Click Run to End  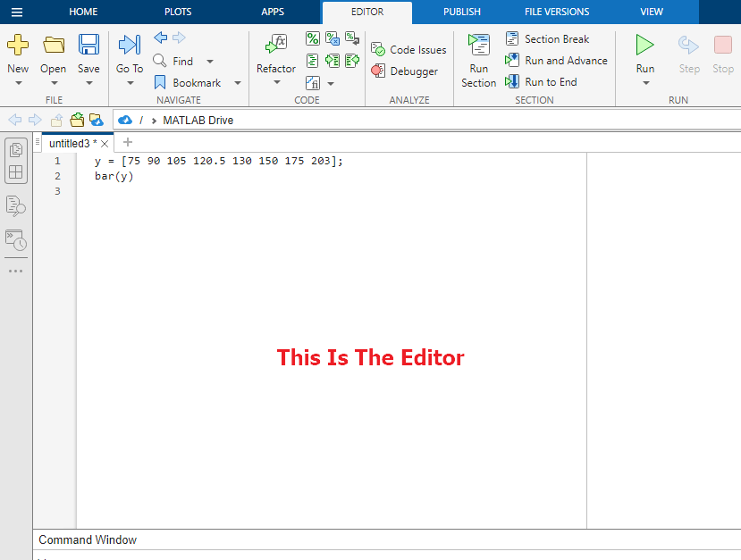(x=549, y=81)
